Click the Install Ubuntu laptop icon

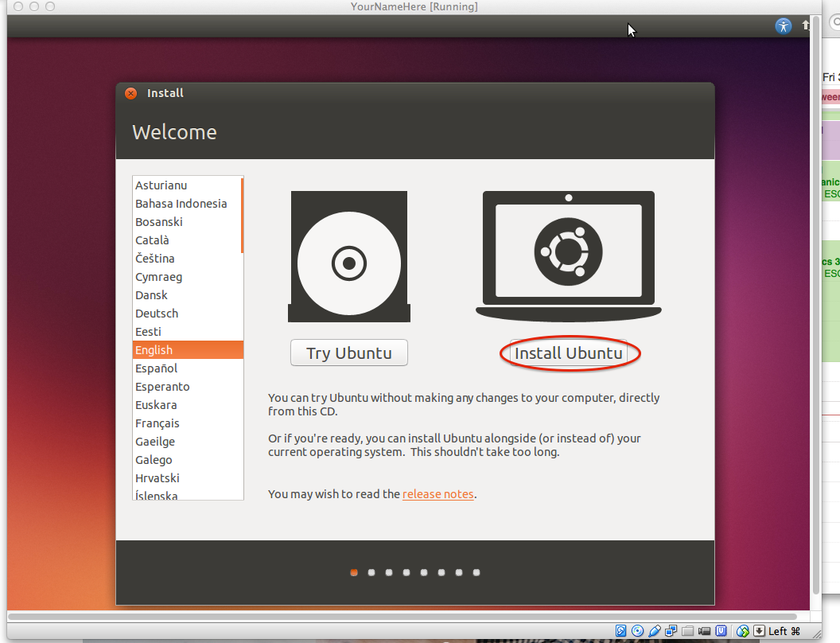coord(569,251)
